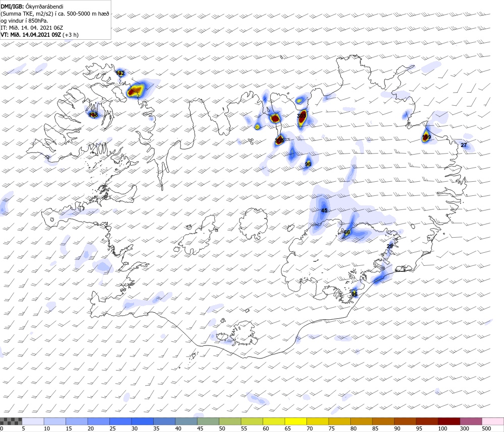The height and width of the screenshot is (432, 504).
Task: Click the 'DMI/IGB: Ókyrrðarábendi' title line
Action: [x=32, y=7]
